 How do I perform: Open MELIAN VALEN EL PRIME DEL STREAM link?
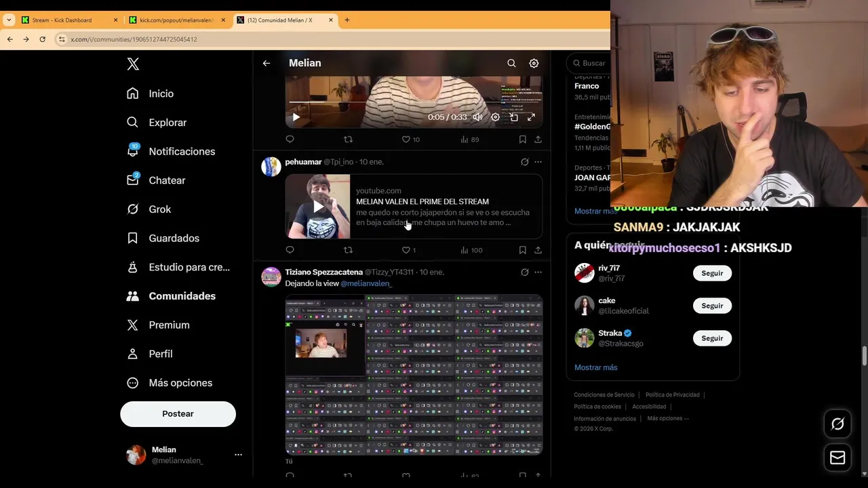(x=422, y=201)
